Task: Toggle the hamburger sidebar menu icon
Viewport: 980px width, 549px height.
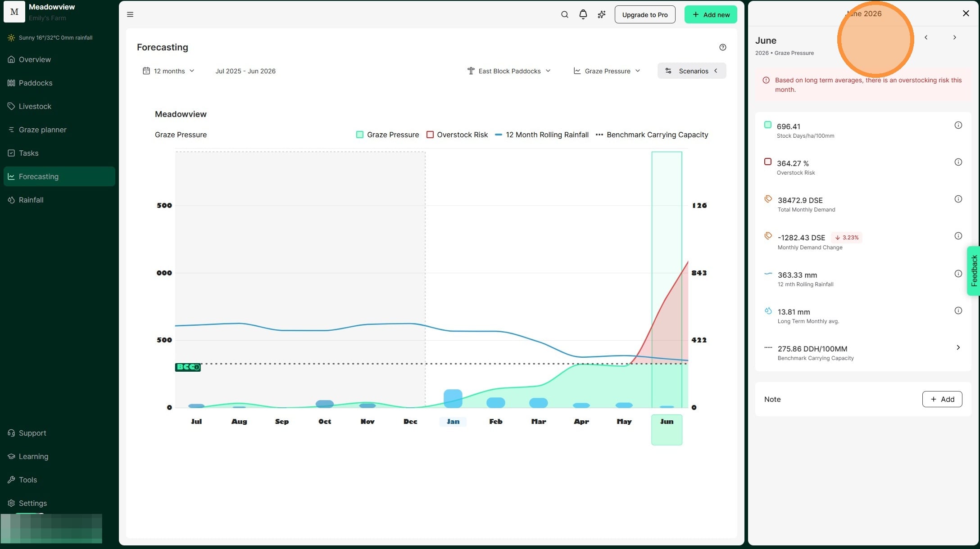Action: coord(130,14)
